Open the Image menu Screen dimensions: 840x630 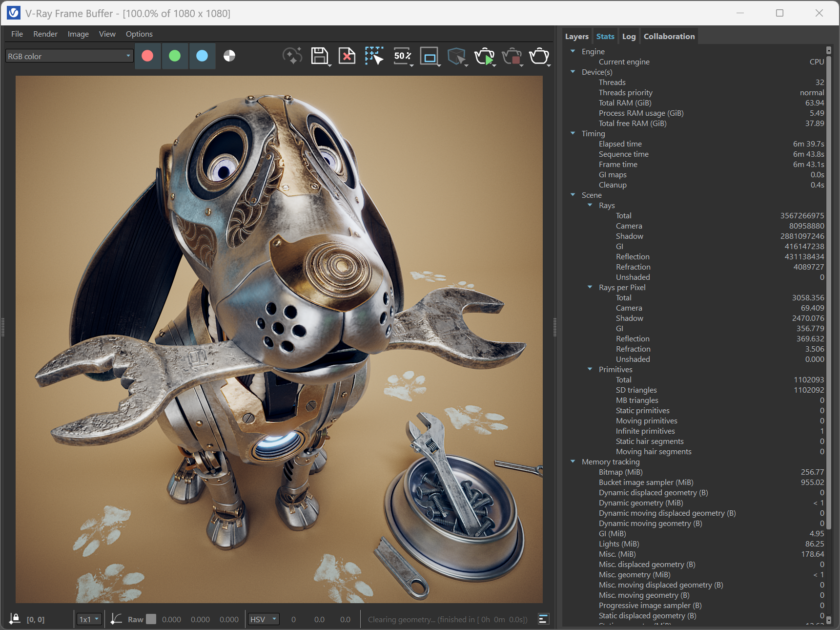tap(78, 34)
